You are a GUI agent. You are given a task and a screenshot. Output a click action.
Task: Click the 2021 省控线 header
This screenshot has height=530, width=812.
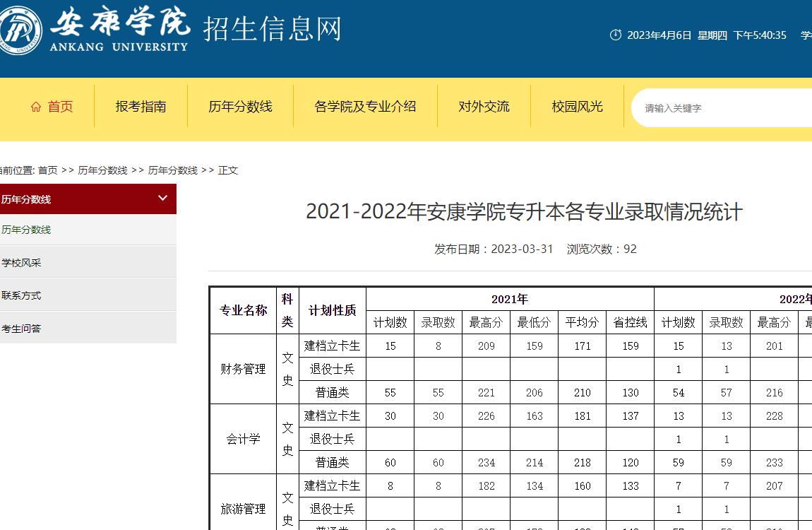click(x=631, y=322)
